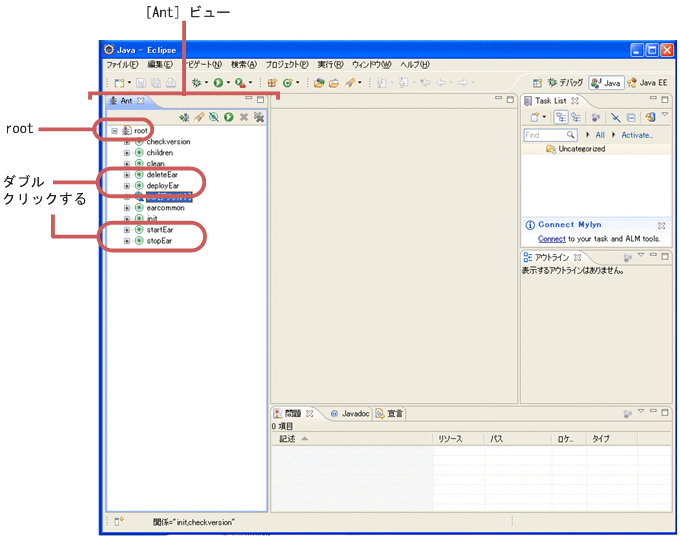Click Collapse All icon in Task List
The height and width of the screenshot is (539, 680).
coord(633,117)
